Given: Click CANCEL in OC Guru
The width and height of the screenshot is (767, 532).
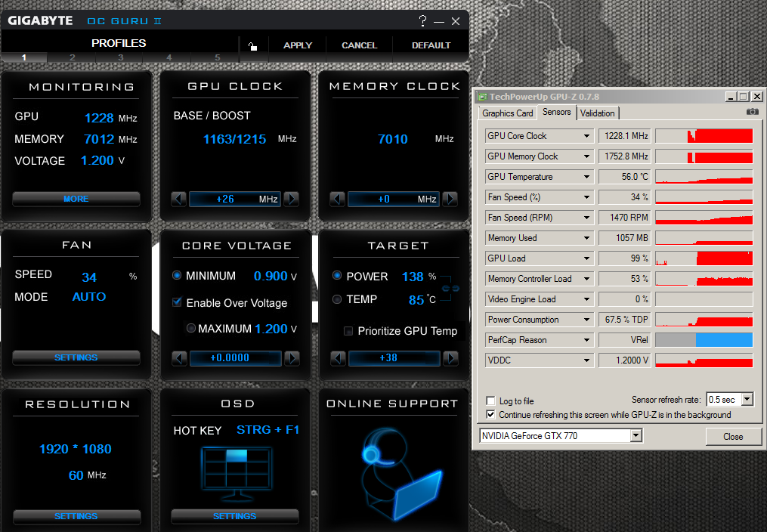Looking at the screenshot, I should pos(359,45).
